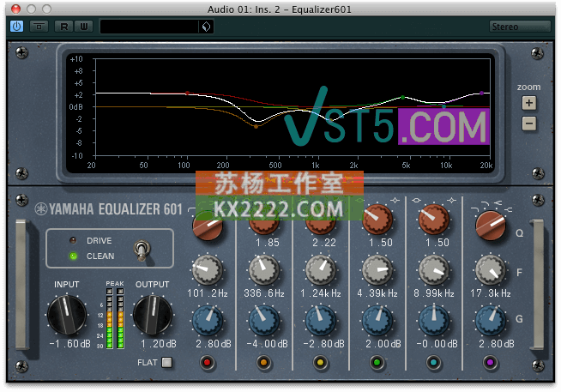This screenshot has width=561, height=392.
Task: Click the 1.24kHz frequency knob
Action: [321, 270]
